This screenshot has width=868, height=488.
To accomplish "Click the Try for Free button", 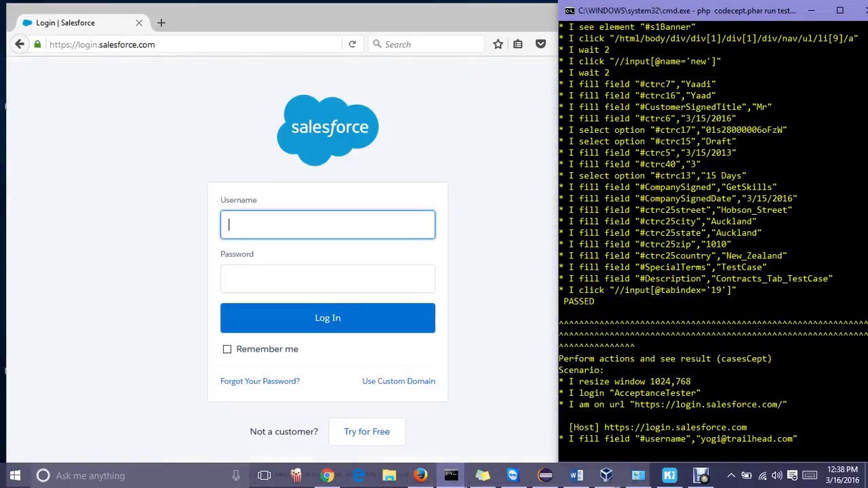I will 367,432.
